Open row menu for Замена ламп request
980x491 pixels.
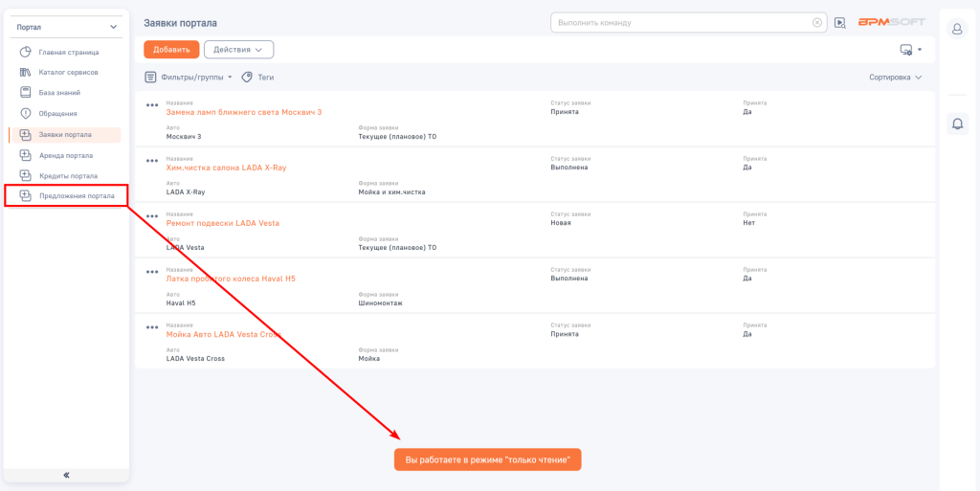point(151,105)
